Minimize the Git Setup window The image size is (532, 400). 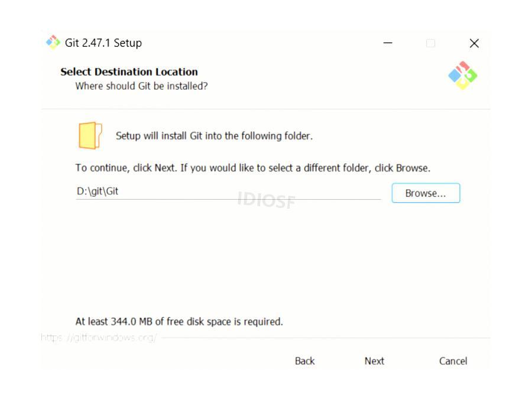point(388,43)
